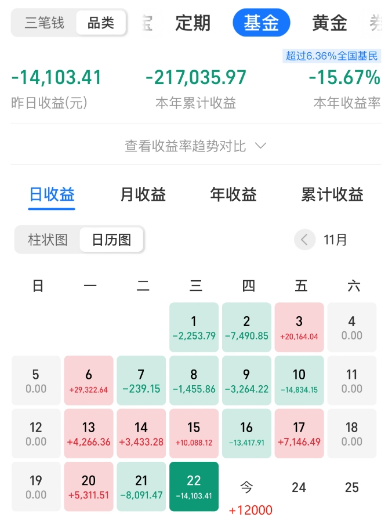Select the 品类 segment

pos(101,23)
